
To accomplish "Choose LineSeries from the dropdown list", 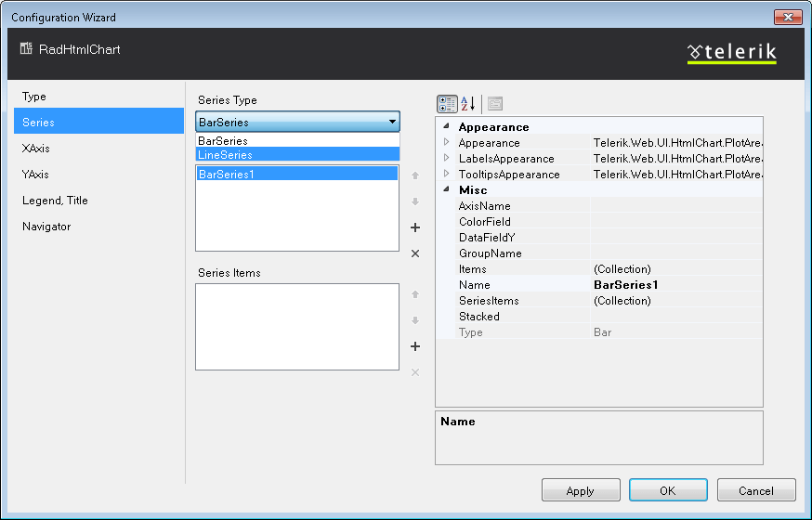I will click(x=297, y=154).
